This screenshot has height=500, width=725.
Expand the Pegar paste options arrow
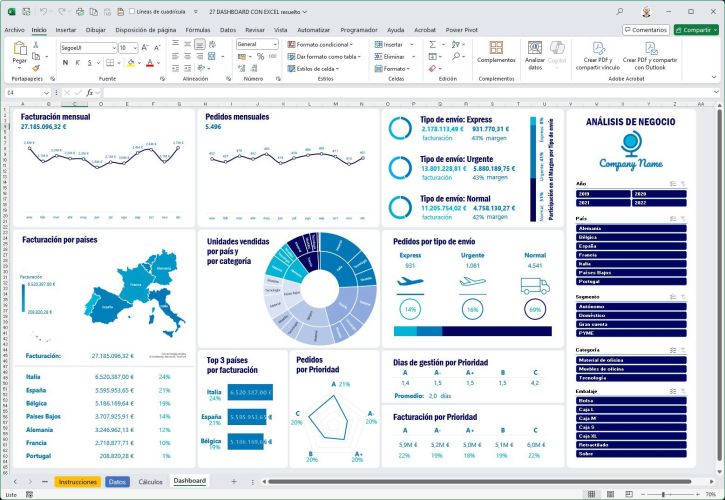click(x=19, y=68)
